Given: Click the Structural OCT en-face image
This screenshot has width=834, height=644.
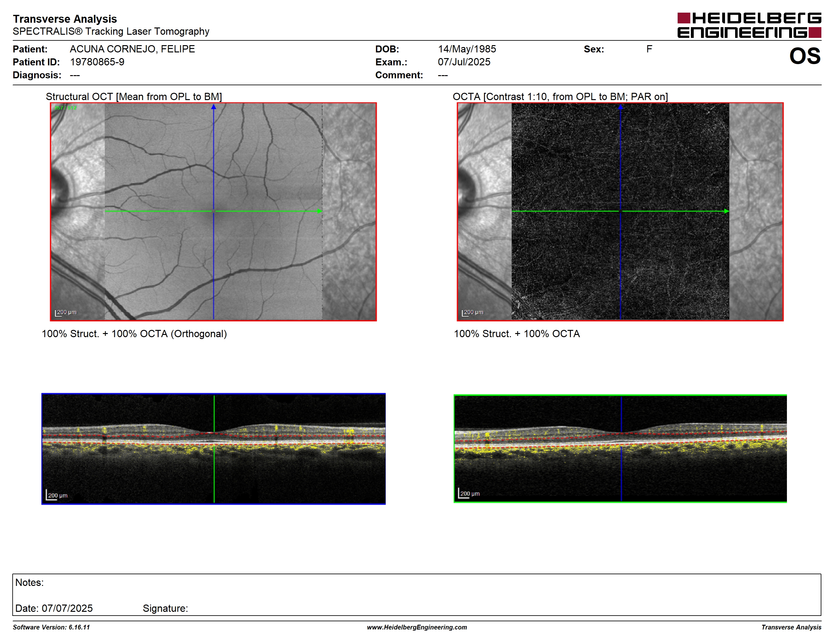Looking at the screenshot, I should 214,212.
